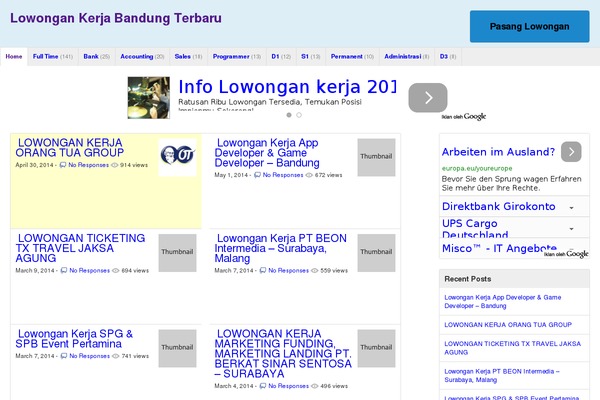Viewport: 600px width, 400px height.
Task: Select the first banner ad carousel dot
Action: [x=289, y=115]
